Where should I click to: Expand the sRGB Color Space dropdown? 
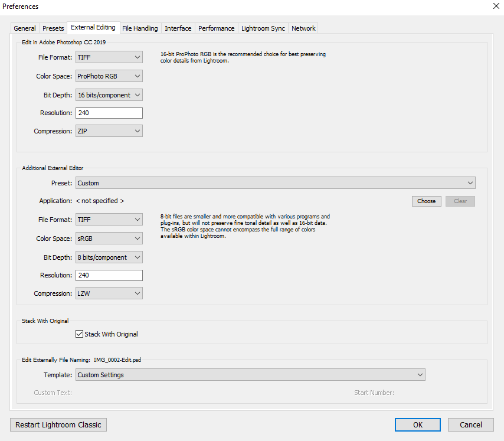pos(109,238)
